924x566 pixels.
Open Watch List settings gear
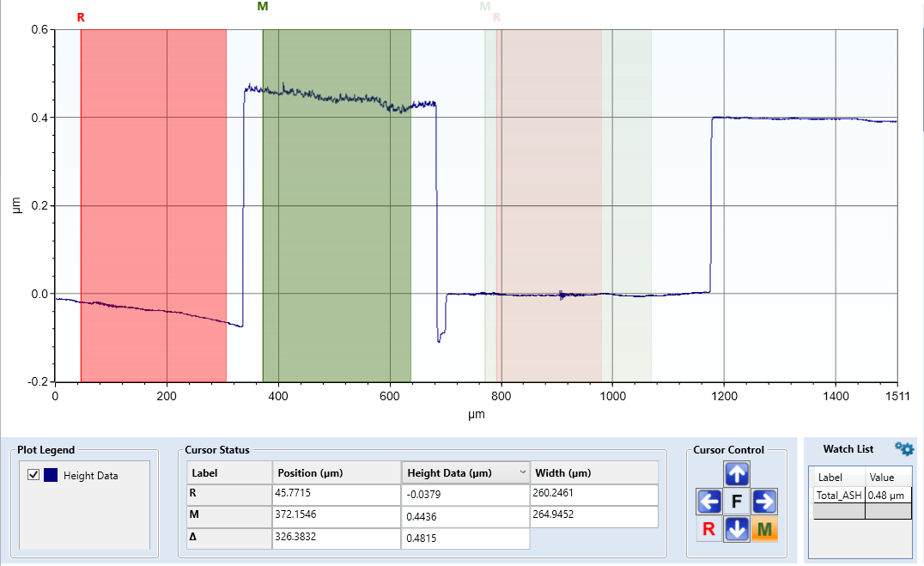point(904,448)
